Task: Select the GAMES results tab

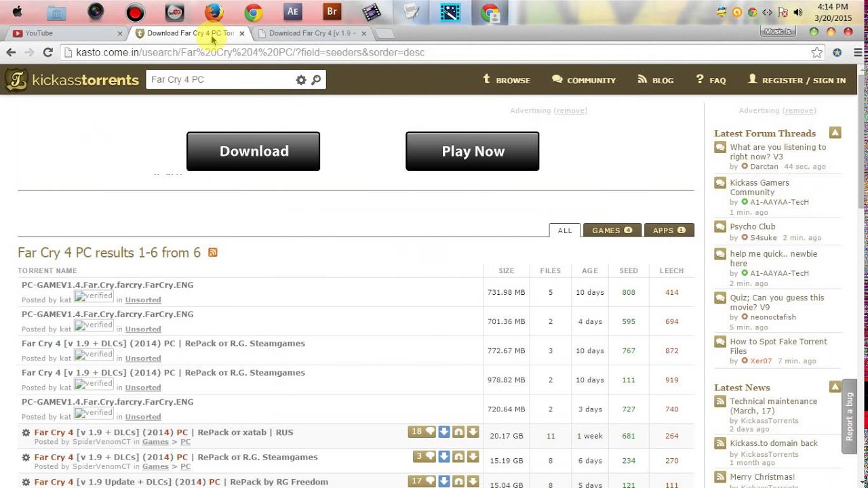Action: click(x=612, y=230)
